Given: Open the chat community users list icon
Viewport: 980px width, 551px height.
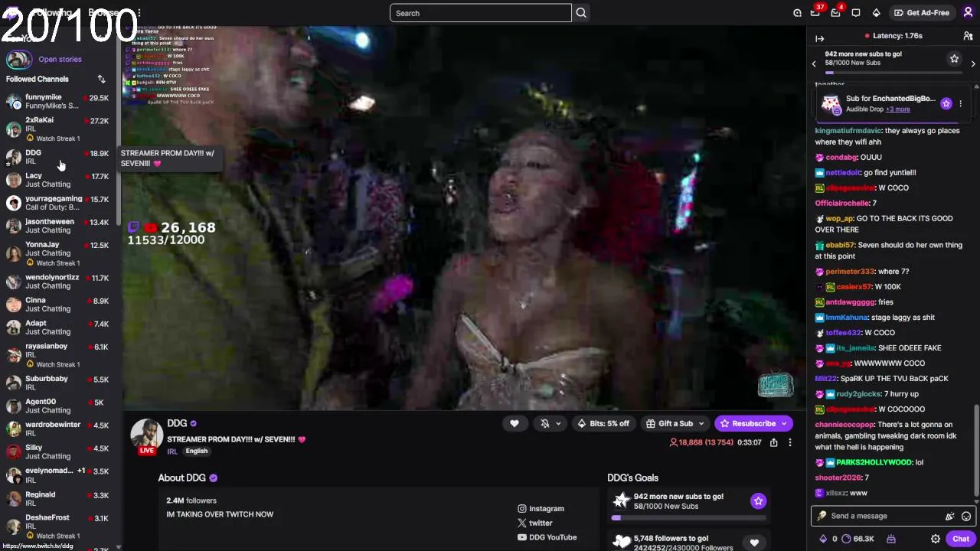Looking at the screenshot, I should click(x=968, y=36).
